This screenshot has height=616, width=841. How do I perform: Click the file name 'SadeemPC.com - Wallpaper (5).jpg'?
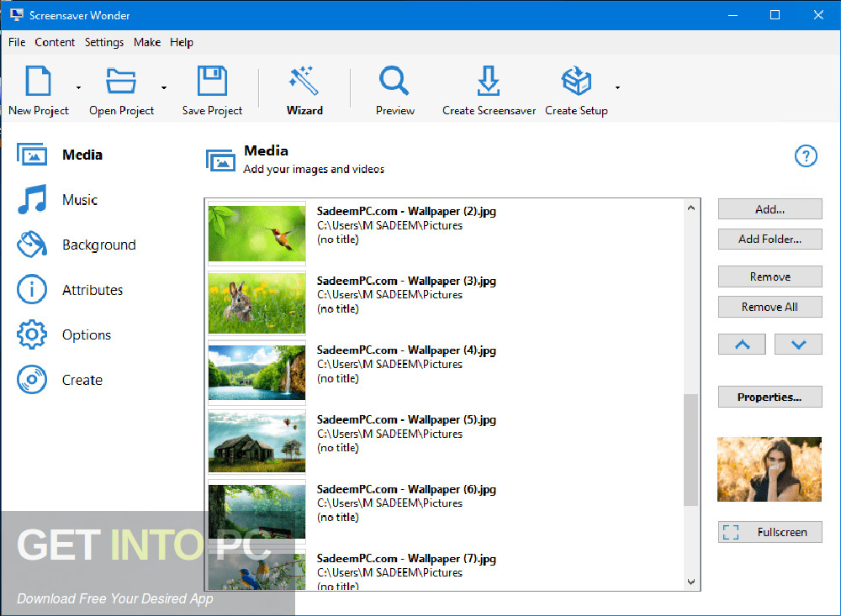pos(406,420)
